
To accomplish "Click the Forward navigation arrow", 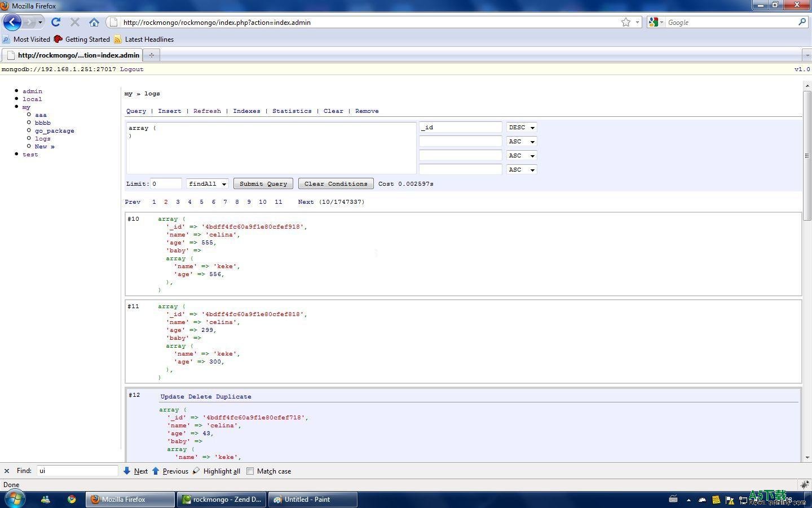I will click(x=28, y=22).
